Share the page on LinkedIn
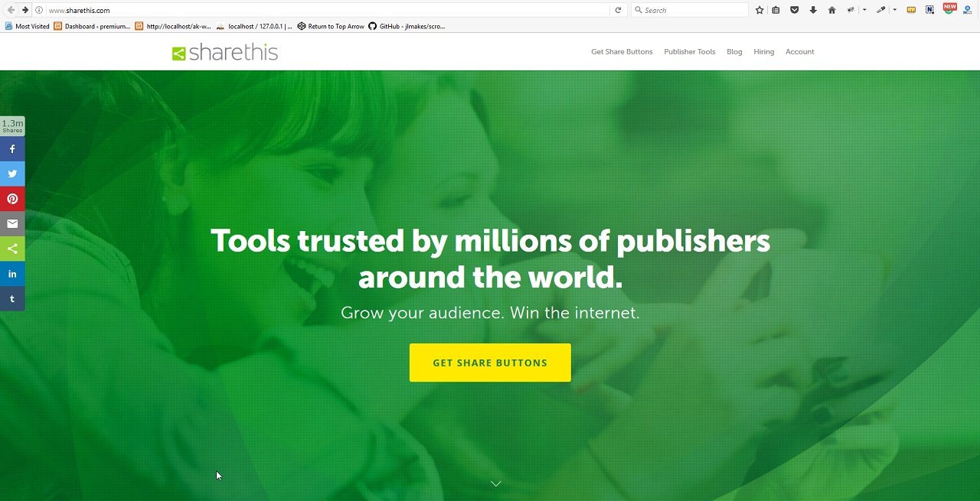Viewport: 980px width, 501px height. pyautogui.click(x=12, y=274)
